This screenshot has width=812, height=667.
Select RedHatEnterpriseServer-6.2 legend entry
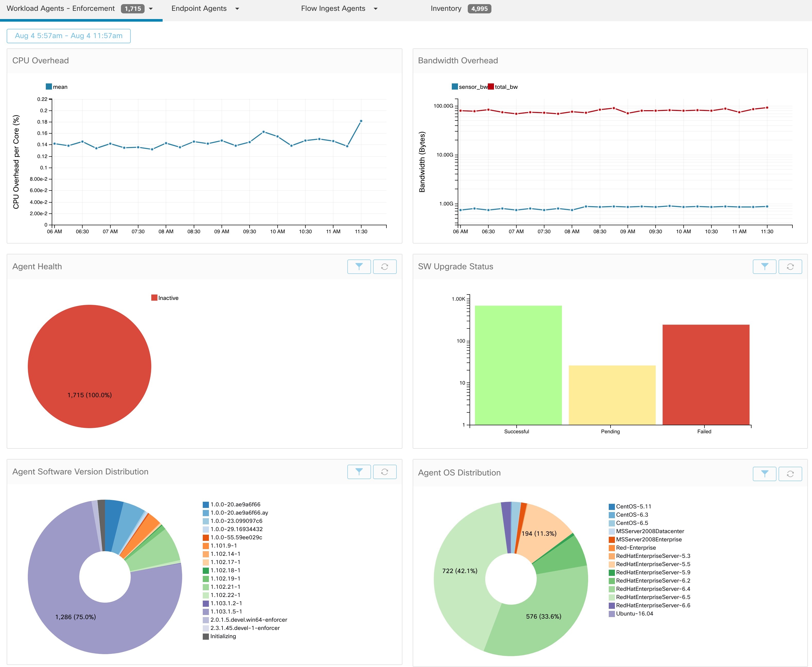650,581
